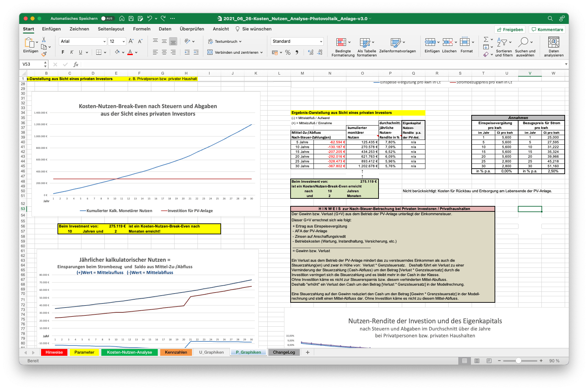Click the Einfügen clipboard paste icon

click(x=29, y=42)
